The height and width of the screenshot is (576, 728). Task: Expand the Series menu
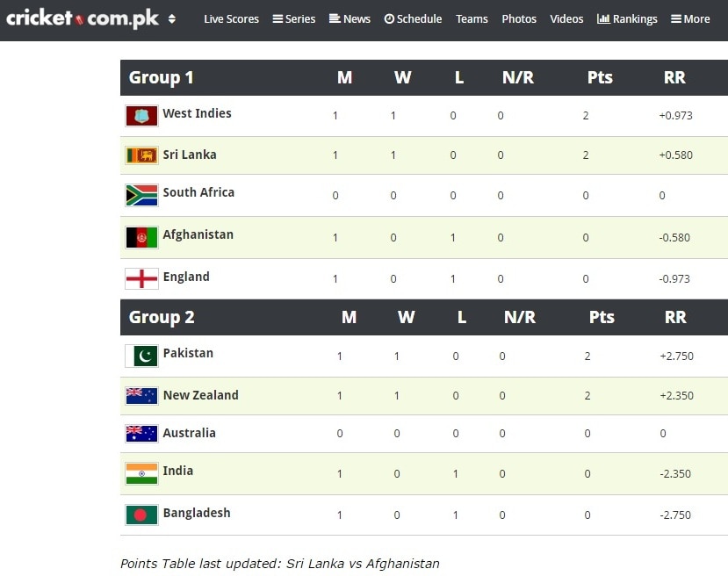[294, 19]
